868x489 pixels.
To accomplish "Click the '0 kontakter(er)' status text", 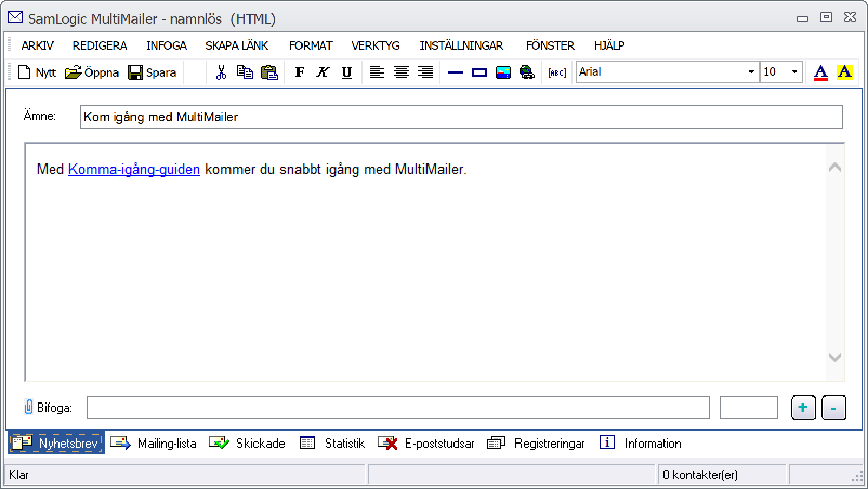I will (x=700, y=475).
